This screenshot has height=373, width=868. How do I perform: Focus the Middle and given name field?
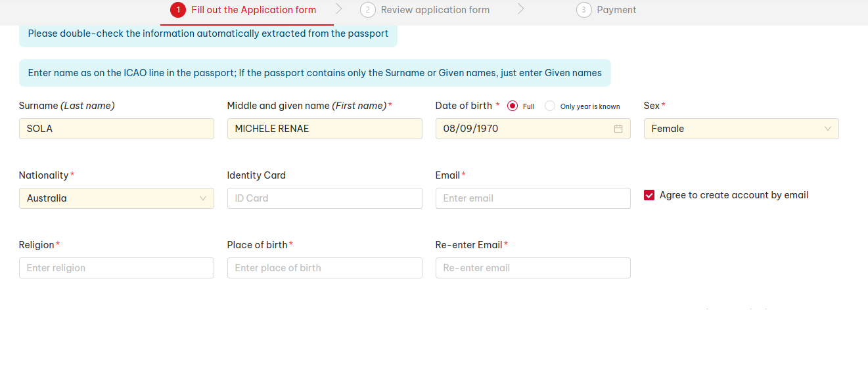(325, 129)
